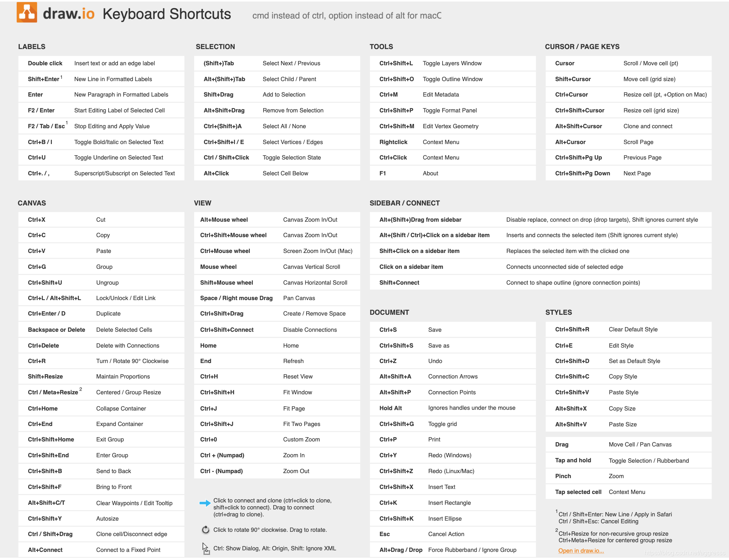Click the 'DOCUMENT' section heading
The width and height of the screenshot is (729, 560).
pos(389,312)
